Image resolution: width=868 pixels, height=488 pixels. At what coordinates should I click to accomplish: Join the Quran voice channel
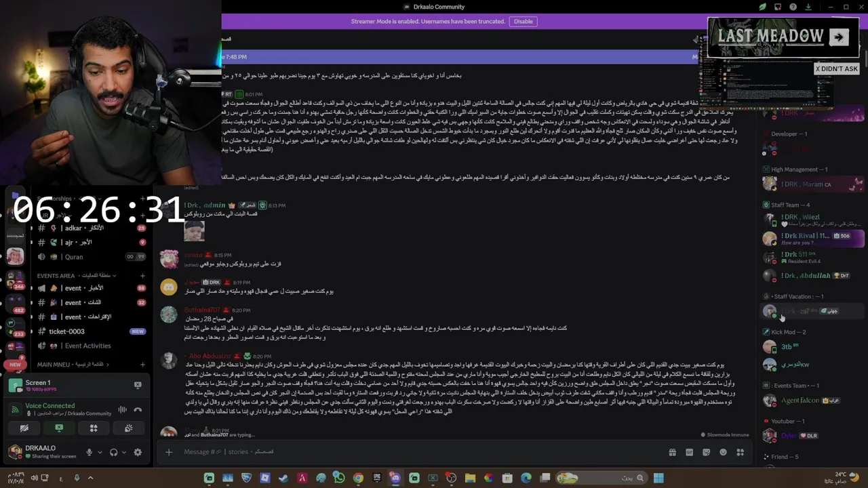(91, 257)
